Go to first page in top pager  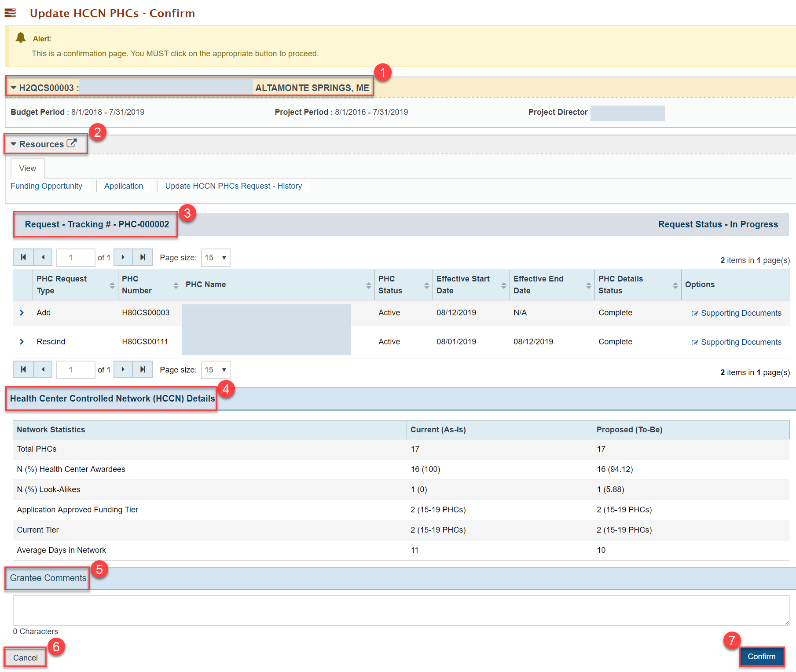coord(23,257)
